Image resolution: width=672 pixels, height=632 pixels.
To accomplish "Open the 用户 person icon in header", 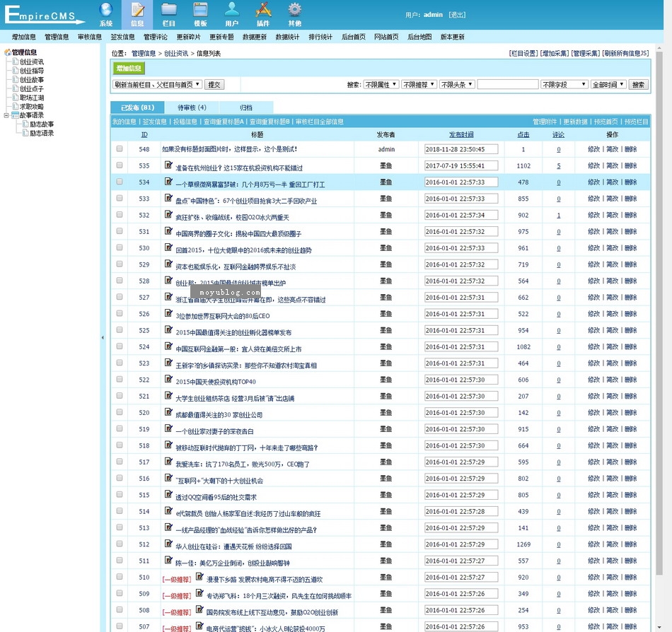I will click(x=232, y=9).
